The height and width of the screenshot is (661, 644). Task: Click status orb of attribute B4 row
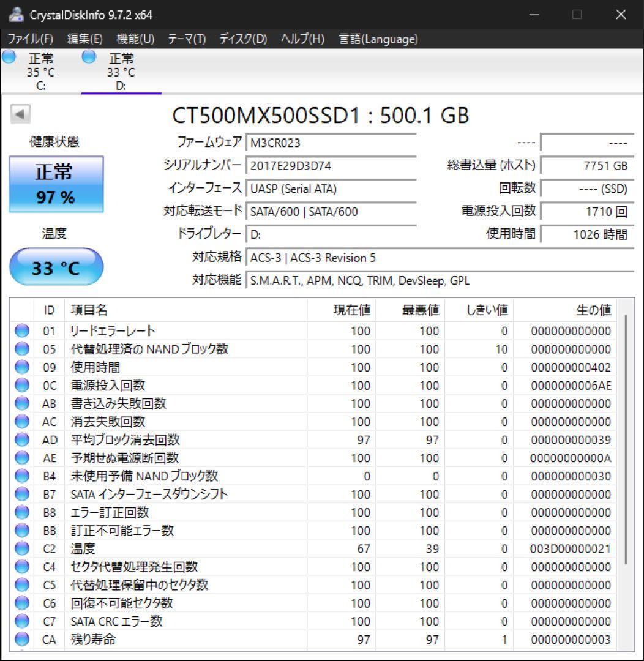click(x=22, y=476)
